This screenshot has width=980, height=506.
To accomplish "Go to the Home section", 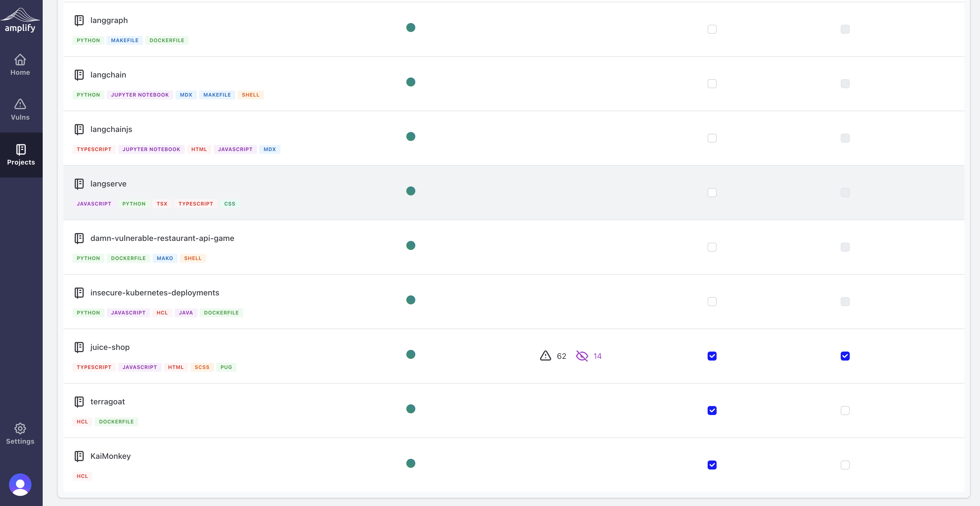I will click(x=20, y=65).
